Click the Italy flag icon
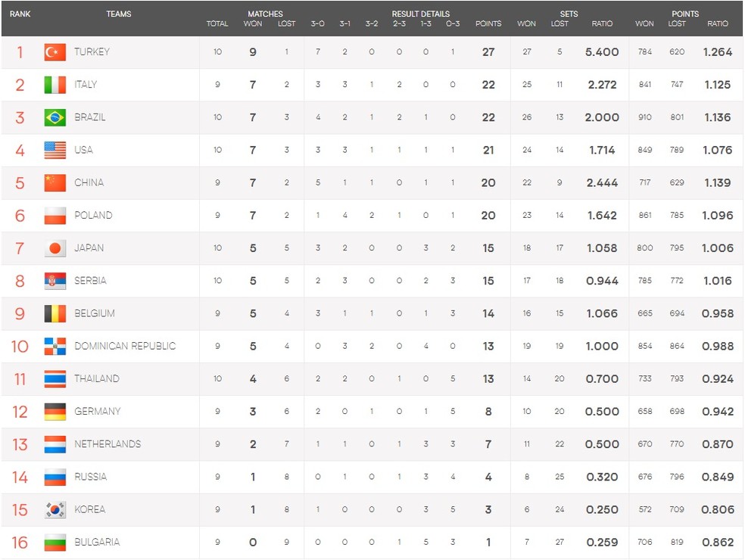745x560 pixels. click(55, 85)
